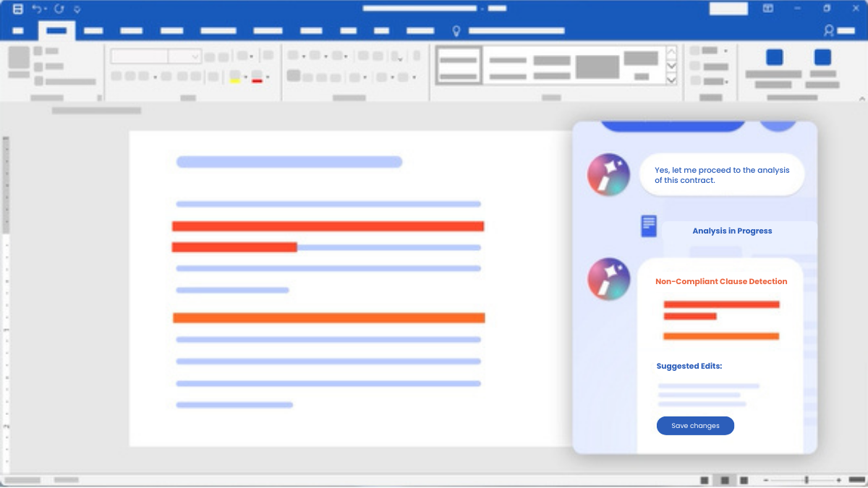Open the customize quick access toolbar dropdown
The width and height of the screenshot is (868, 488).
(x=77, y=9)
